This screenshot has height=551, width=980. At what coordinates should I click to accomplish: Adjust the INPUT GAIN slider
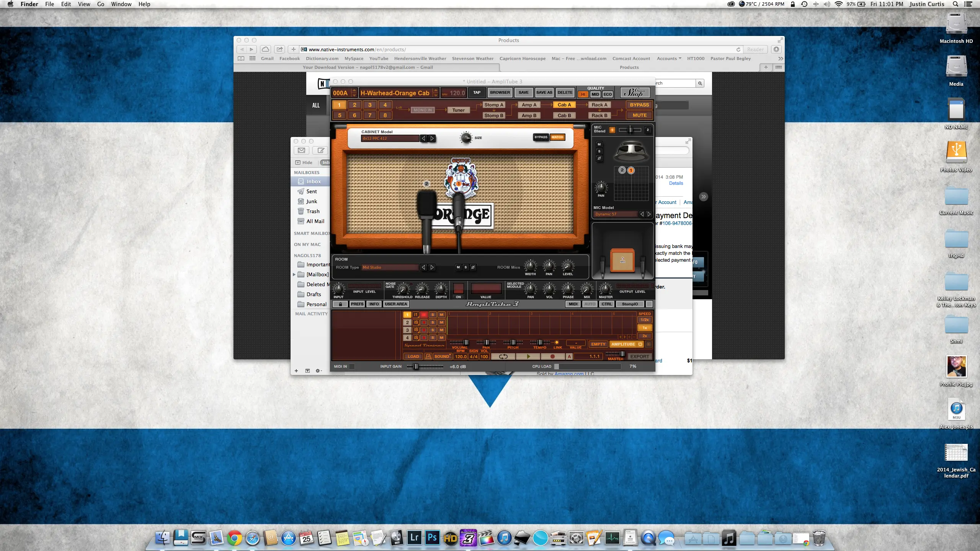(425, 367)
